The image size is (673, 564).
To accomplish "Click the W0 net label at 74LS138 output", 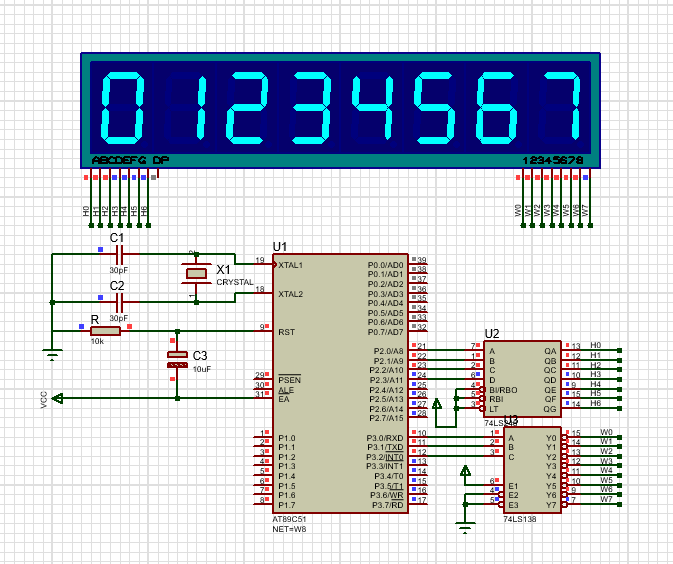I will pos(606,432).
